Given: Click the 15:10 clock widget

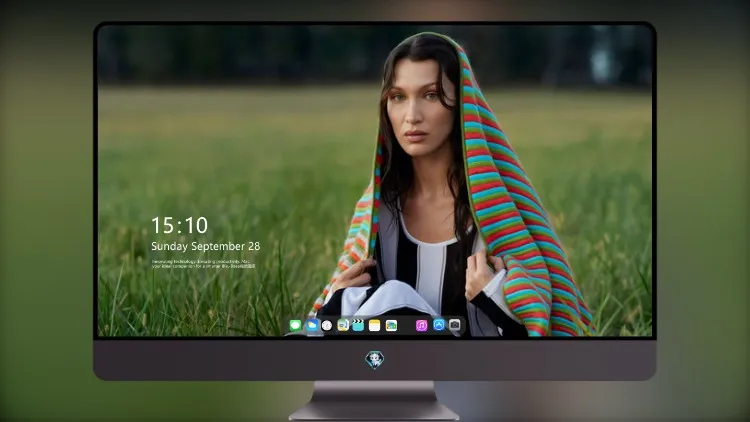Looking at the screenshot, I should 179,225.
